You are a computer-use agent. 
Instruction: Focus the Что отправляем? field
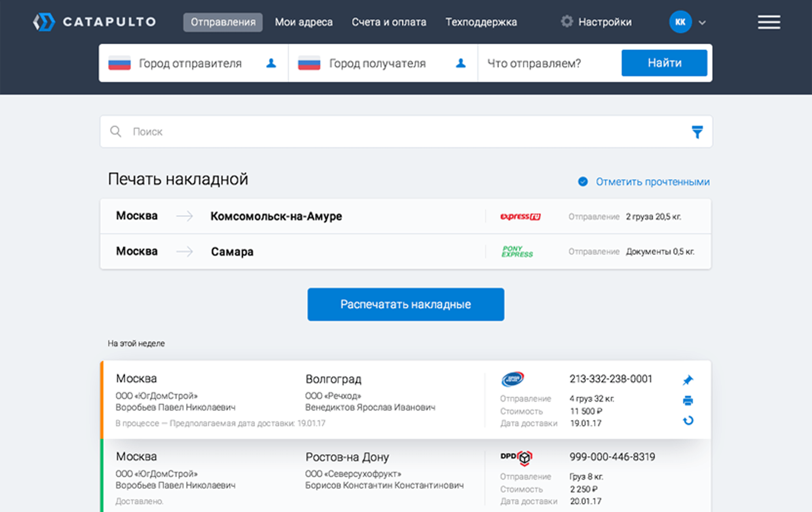point(549,63)
